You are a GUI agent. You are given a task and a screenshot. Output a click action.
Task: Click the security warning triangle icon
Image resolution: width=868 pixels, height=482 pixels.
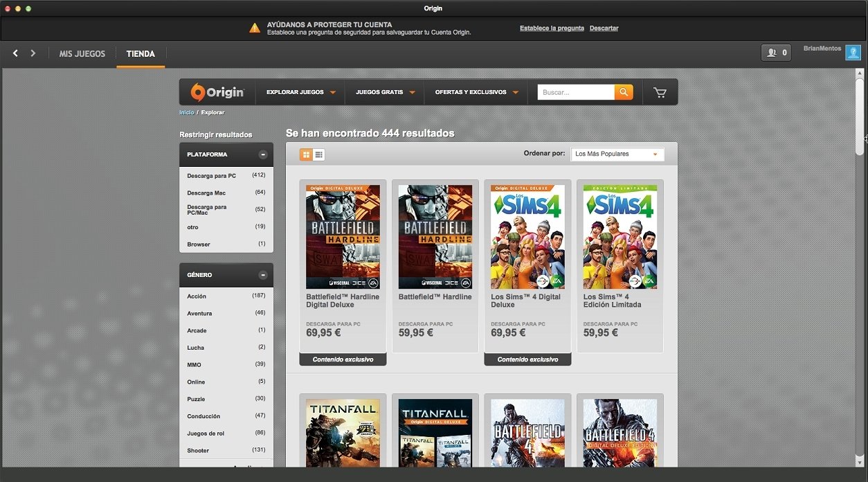tap(255, 28)
